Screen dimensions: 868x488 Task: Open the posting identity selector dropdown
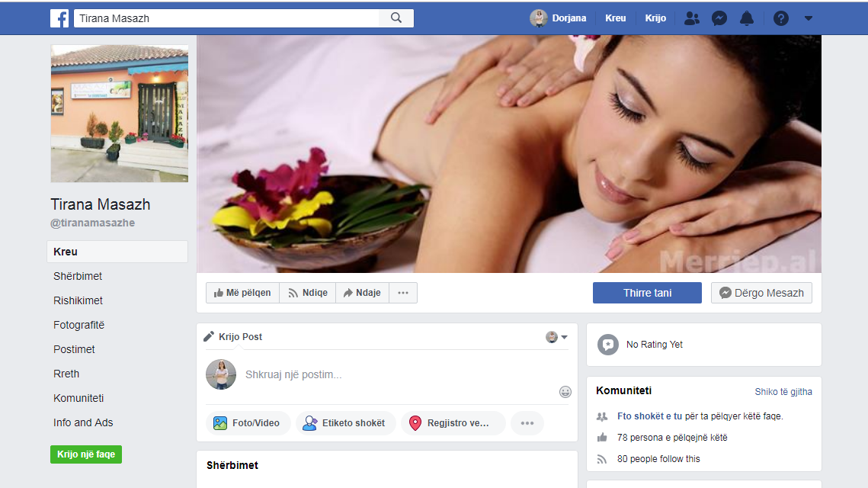click(557, 337)
